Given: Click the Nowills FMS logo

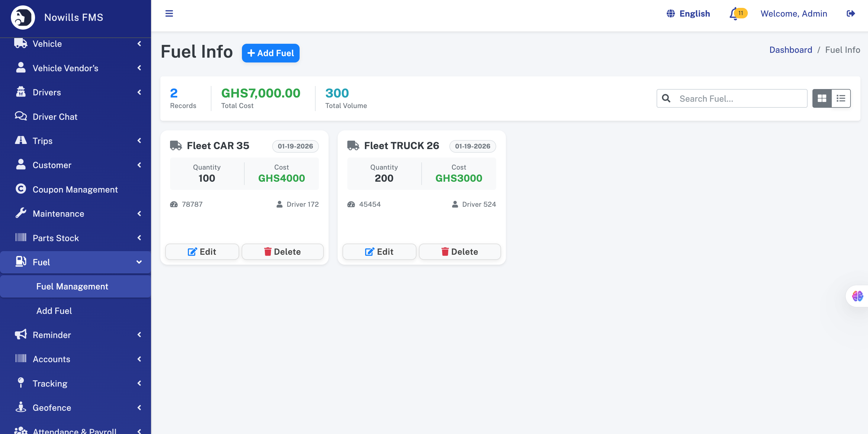Looking at the screenshot, I should pyautogui.click(x=23, y=17).
